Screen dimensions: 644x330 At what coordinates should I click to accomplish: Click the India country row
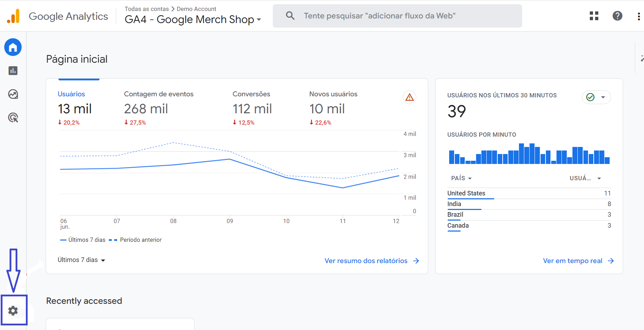click(x=529, y=204)
